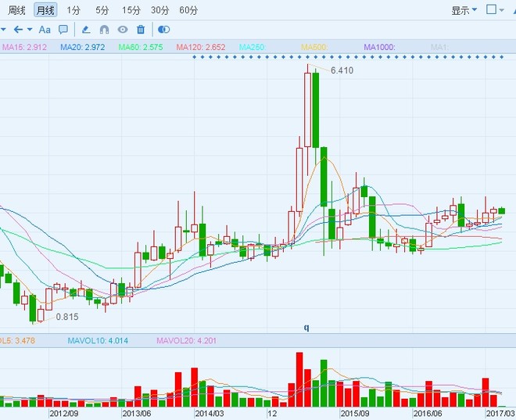Click the 2015/09 date axis label
This screenshot has height=420, width=516.
click(x=355, y=414)
